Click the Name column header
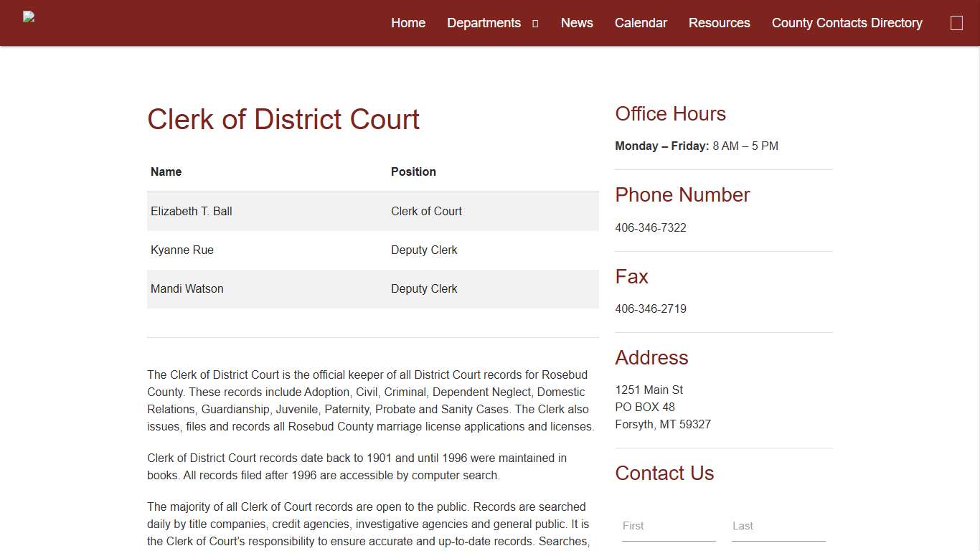Image resolution: width=980 pixels, height=551 pixels. [166, 171]
